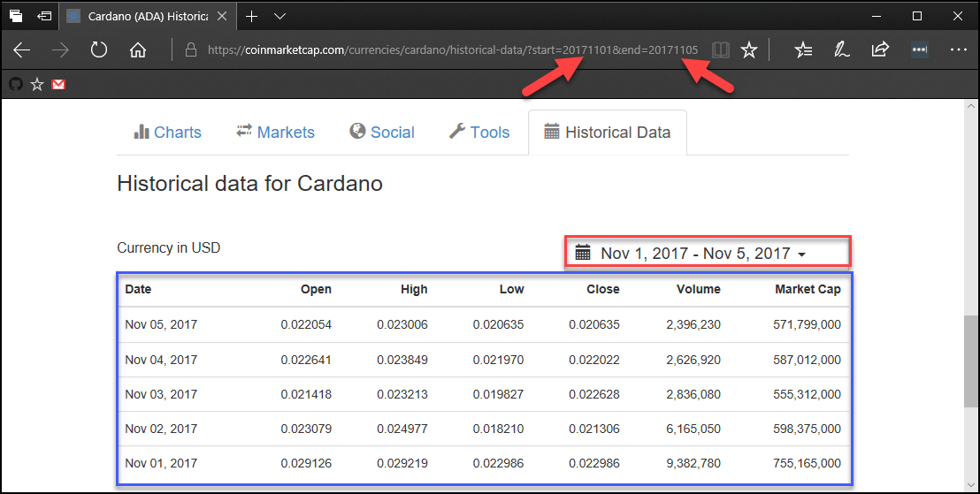Open a new tab with plus icon
Screen dimensions: 980x494
(x=252, y=16)
